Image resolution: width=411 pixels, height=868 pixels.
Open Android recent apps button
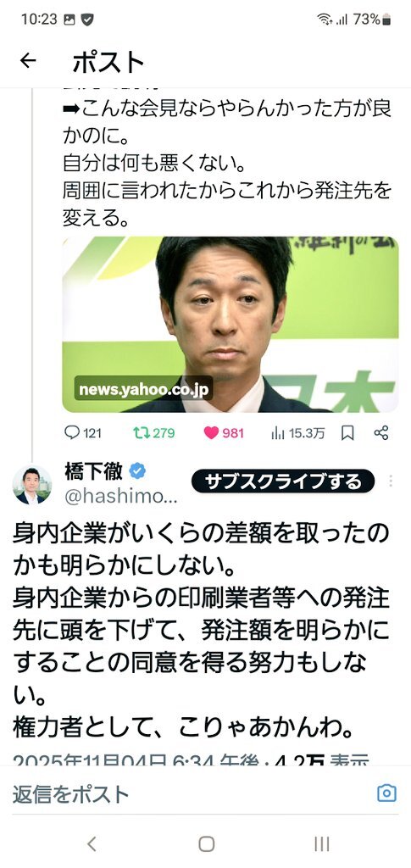(321, 843)
